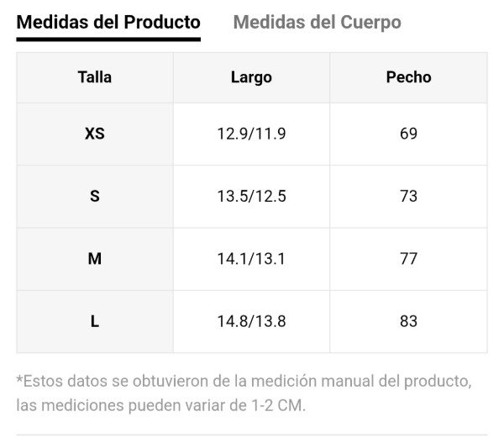Click the chest value 77

(408, 259)
